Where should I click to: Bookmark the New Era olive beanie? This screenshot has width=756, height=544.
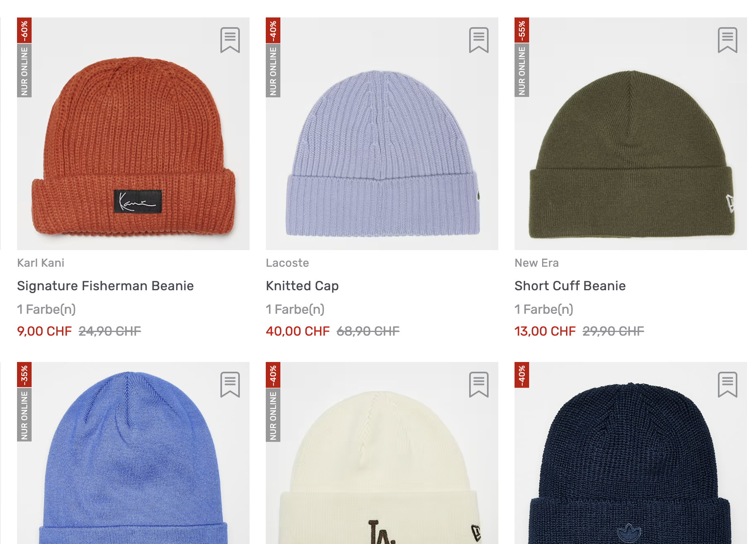point(728,40)
